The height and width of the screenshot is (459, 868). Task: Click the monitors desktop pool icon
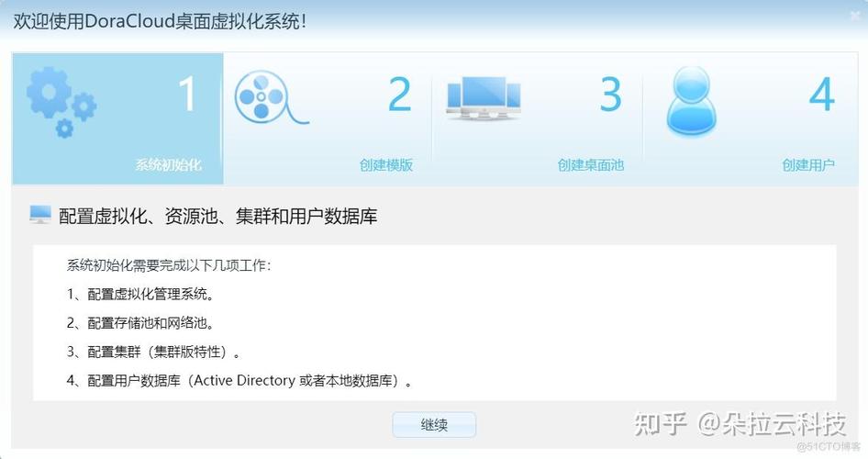(484, 98)
